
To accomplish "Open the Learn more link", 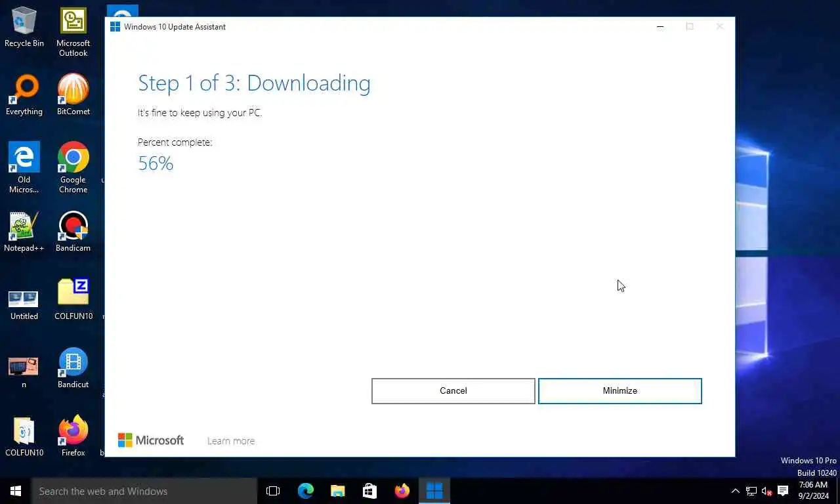I will click(231, 441).
